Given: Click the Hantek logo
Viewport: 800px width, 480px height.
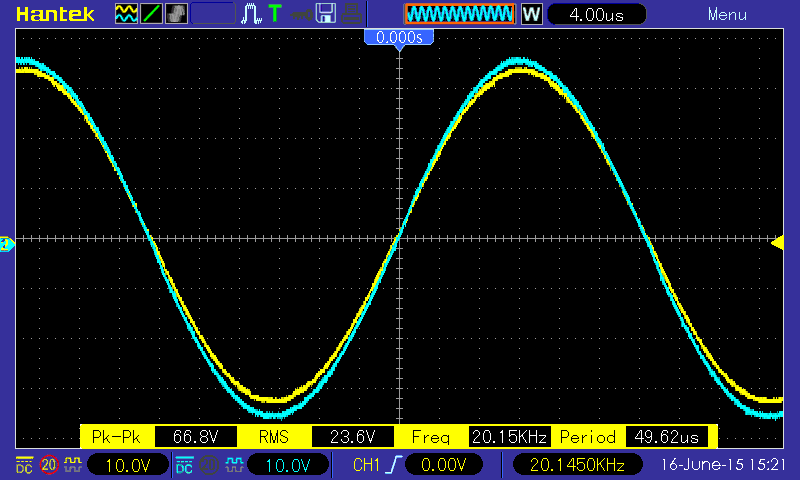Looking at the screenshot, I should pyautogui.click(x=55, y=14).
